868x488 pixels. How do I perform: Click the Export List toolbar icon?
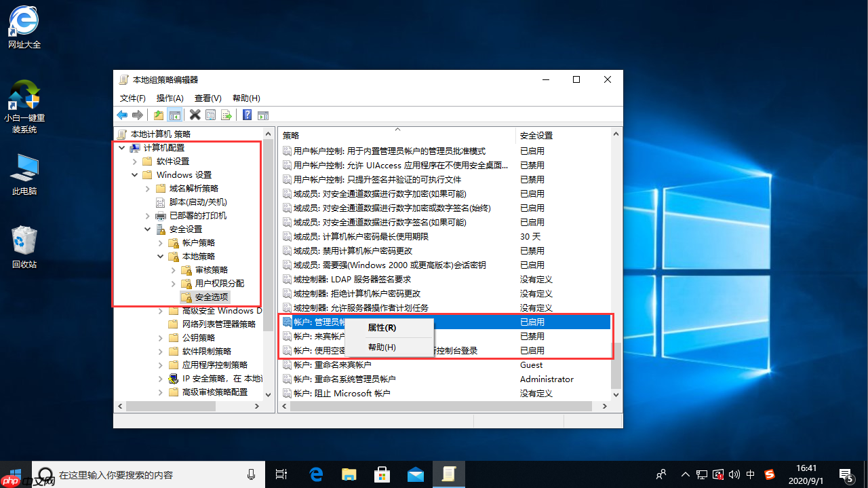(x=226, y=115)
